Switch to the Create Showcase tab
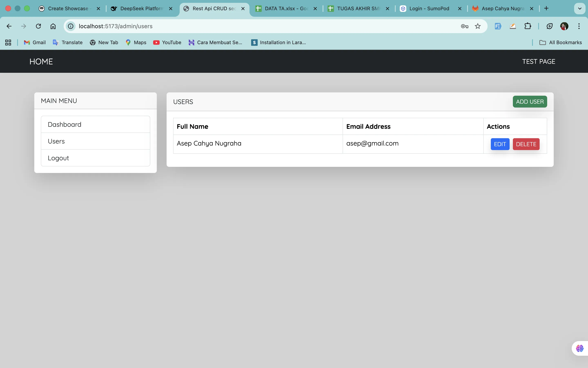This screenshot has height=368, width=588. [69, 9]
